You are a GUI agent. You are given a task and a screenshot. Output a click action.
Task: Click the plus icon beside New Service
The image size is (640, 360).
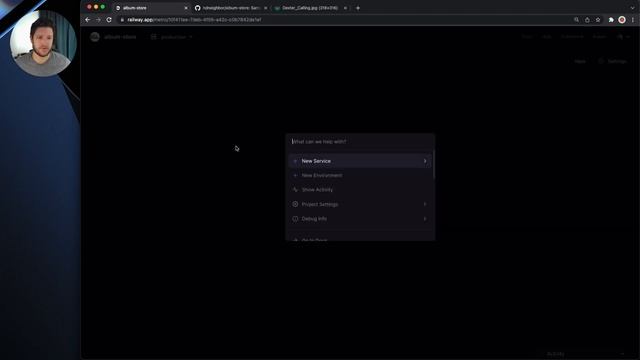point(295,161)
